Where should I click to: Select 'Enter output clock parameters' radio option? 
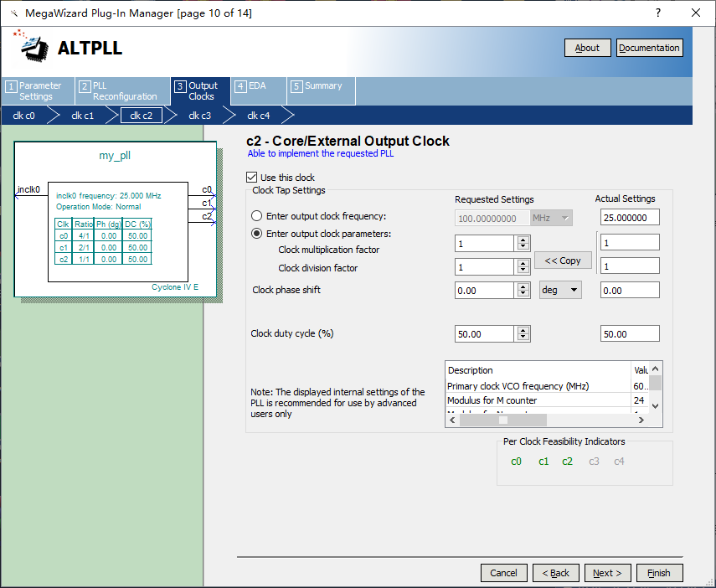coord(257,234)
